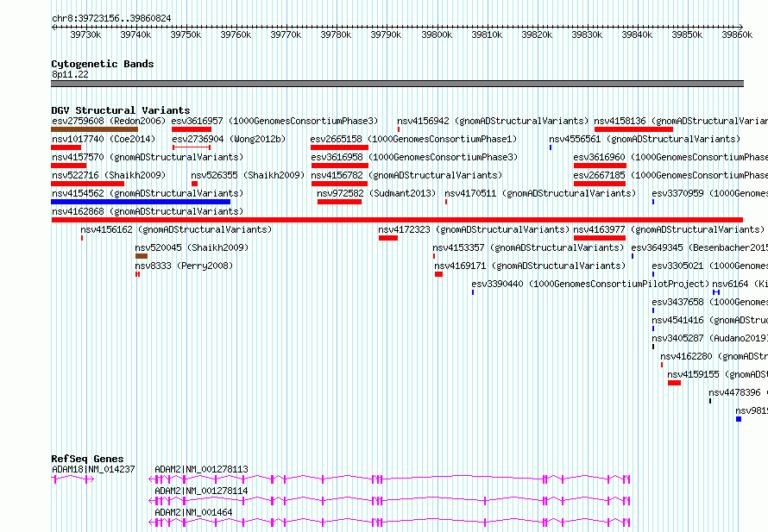Click the red bar under nsv972582
768x532 pixels.
339,202
